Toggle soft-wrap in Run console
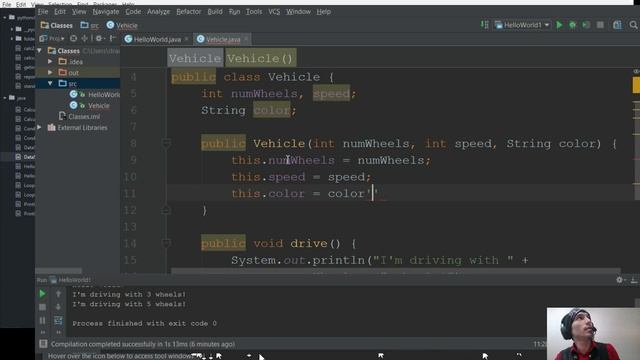Viewport: 640px width, 360px height. click(58, 321)
